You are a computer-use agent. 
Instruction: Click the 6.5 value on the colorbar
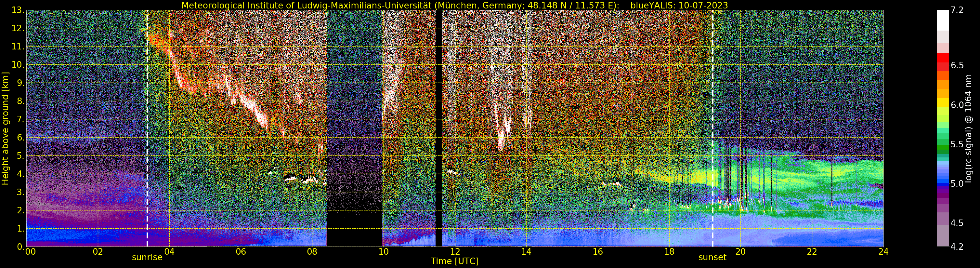(x=957, y=65)
